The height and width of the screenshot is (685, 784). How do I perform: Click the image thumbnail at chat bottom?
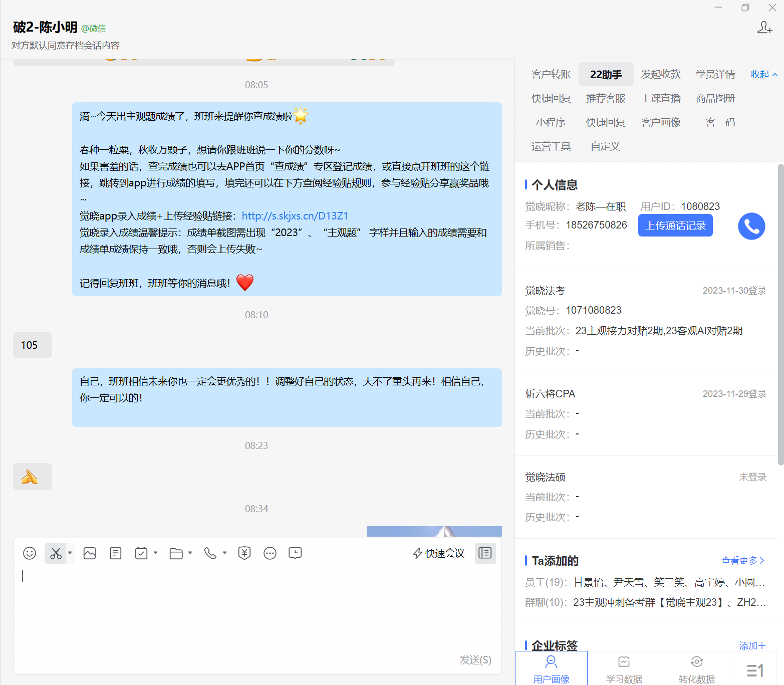(x=434, y=532)
